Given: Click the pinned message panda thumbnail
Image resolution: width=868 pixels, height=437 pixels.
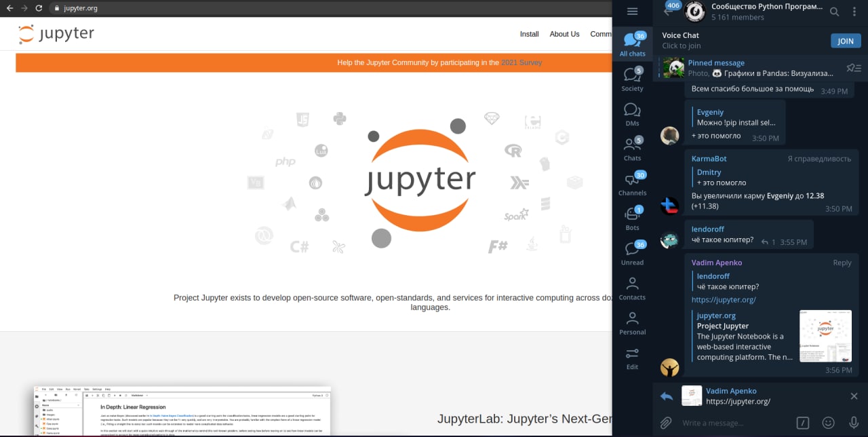Looking at the screenshot, I should pos(674,68).
